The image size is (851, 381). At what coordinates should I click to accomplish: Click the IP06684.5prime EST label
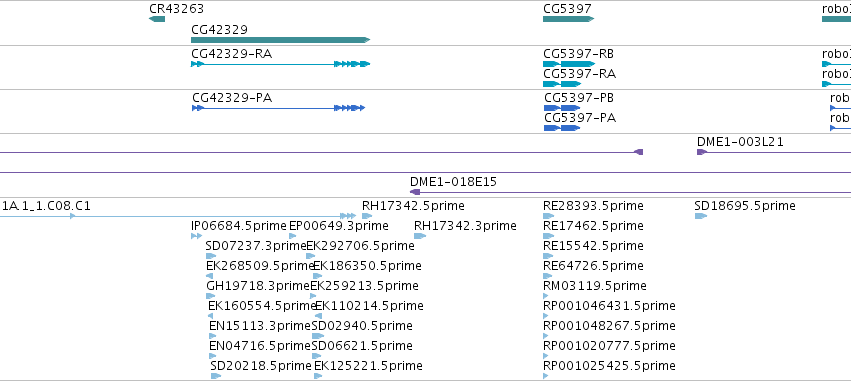point(239,226)
